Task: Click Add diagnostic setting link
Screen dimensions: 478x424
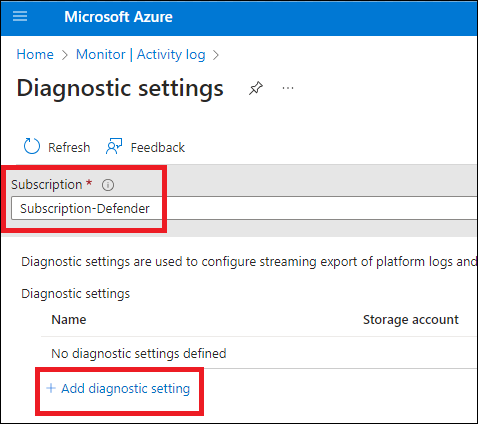Action: click(126, 389)
